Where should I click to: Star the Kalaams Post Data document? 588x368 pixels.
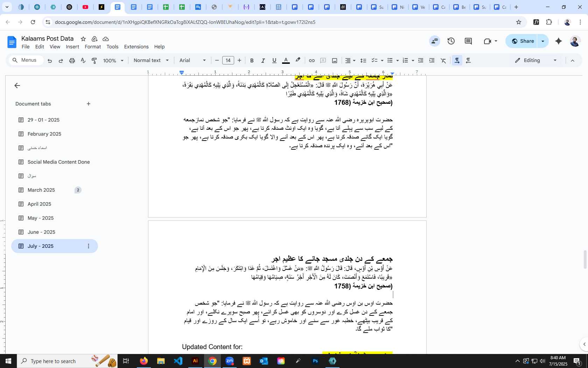[83, 39]
